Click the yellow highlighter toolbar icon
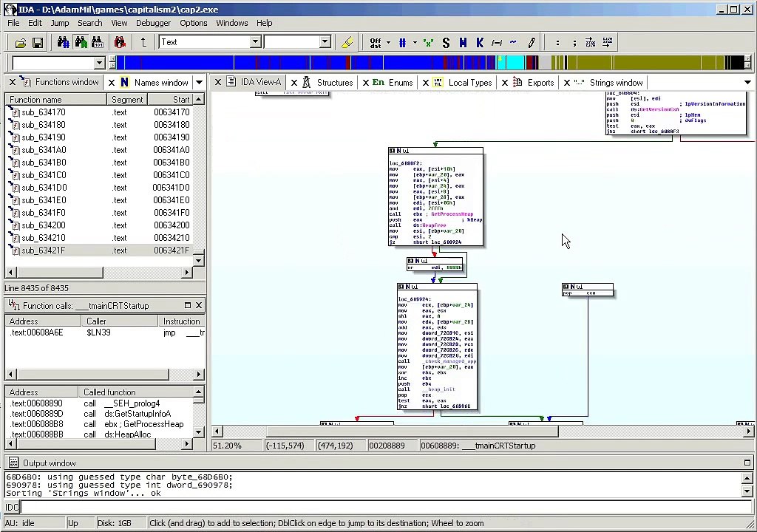This screenshot has width=757, height=532. [347, 42]
